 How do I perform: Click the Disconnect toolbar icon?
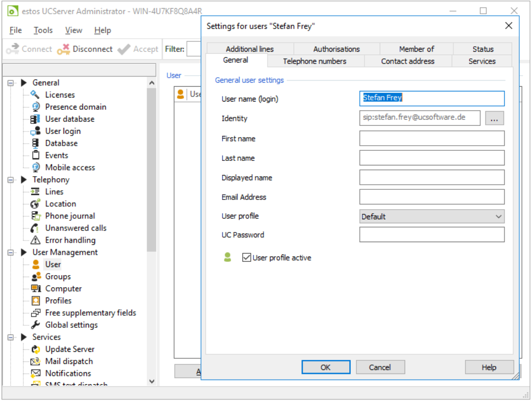[x=63, y=49]
